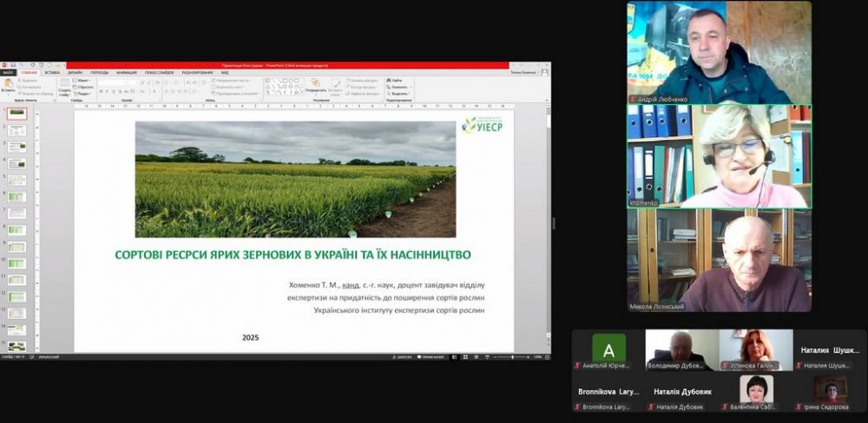Toggle the Comments (Примечания) pane button

pos(431,357)
